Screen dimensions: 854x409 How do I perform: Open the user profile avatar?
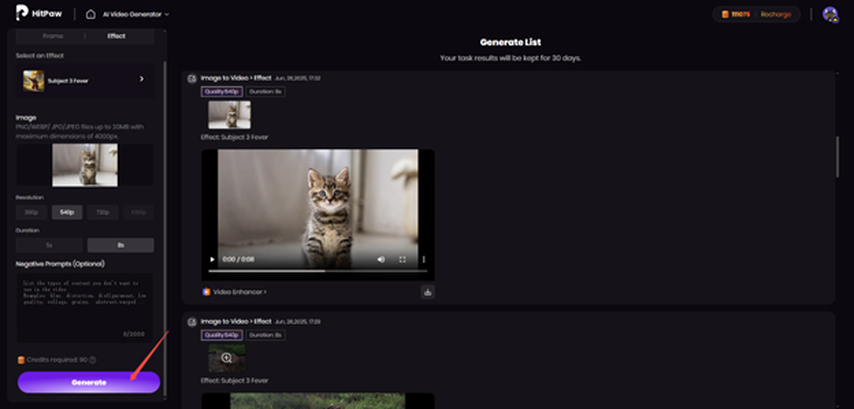click(x=830, y=14)
